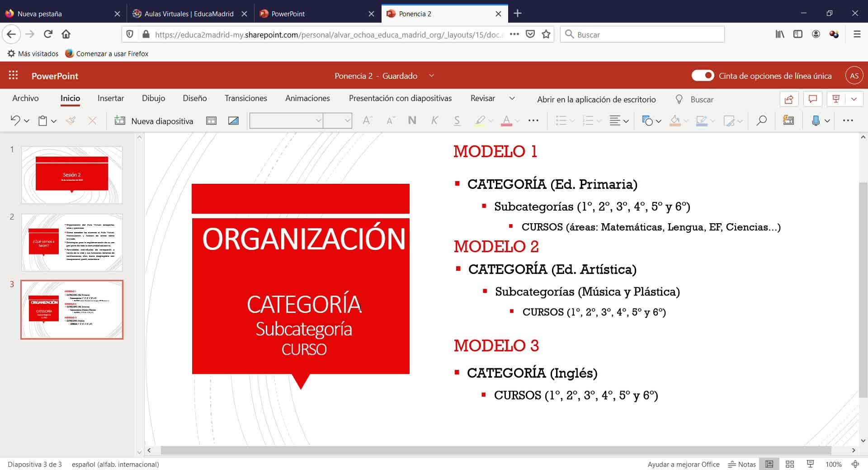The image size is (868, 470).
Task: Activate the Format Painter brush
Action: (71, 121)
